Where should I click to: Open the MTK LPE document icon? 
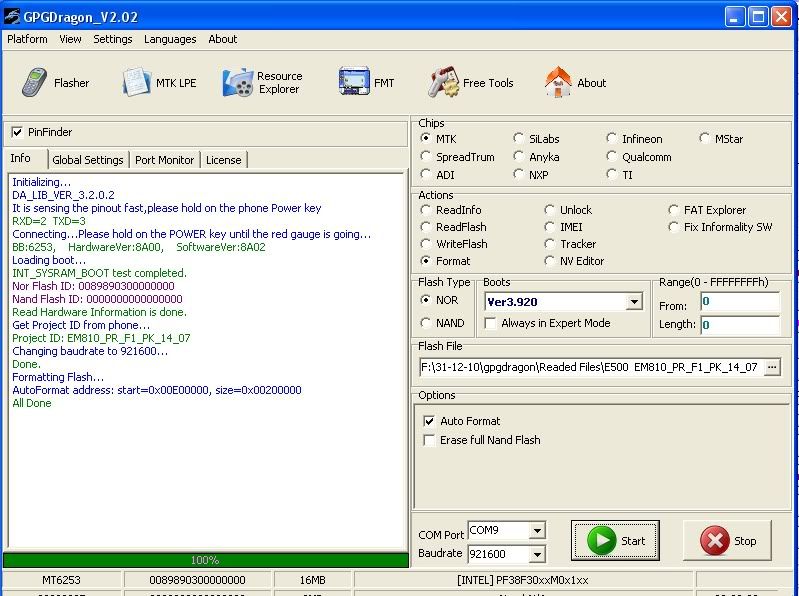click(136, 83)
